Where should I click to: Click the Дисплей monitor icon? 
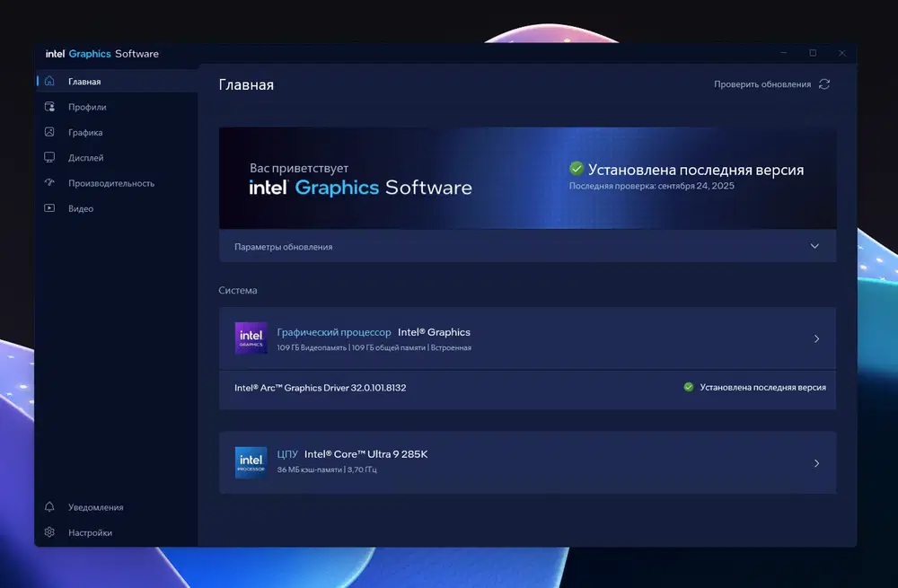[x=49, y=157]
